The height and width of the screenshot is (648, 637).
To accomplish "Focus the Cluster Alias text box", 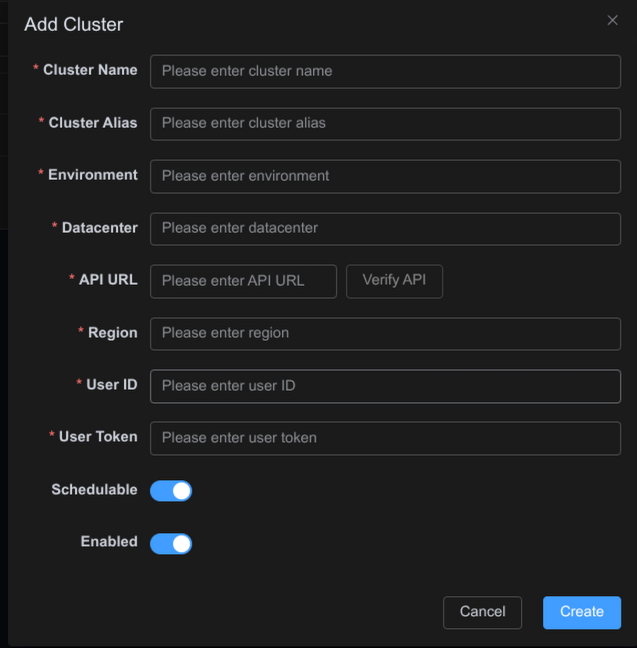I will tap(385, 123).
